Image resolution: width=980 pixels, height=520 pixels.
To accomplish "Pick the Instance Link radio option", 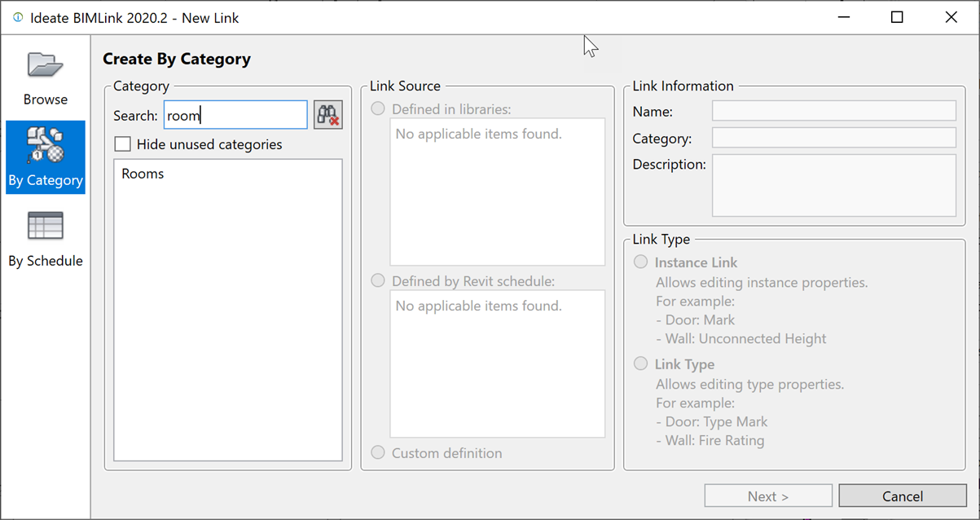I will point(641,262).
